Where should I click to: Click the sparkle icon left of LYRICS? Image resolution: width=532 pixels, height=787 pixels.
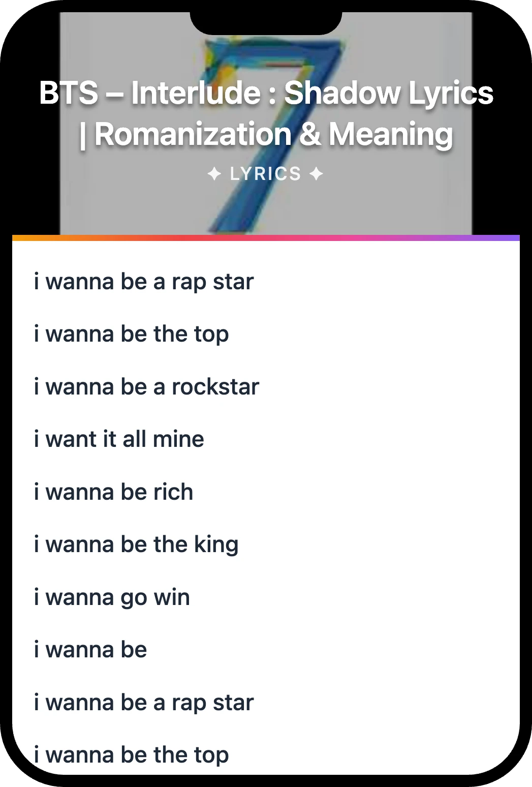click(214, 174)
